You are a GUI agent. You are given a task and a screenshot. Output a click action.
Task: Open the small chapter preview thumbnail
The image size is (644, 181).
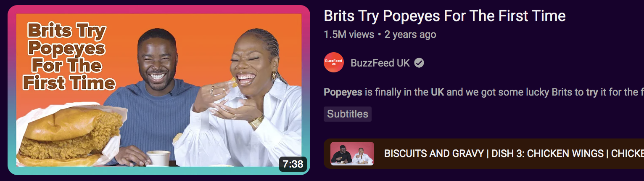point(352,153)
